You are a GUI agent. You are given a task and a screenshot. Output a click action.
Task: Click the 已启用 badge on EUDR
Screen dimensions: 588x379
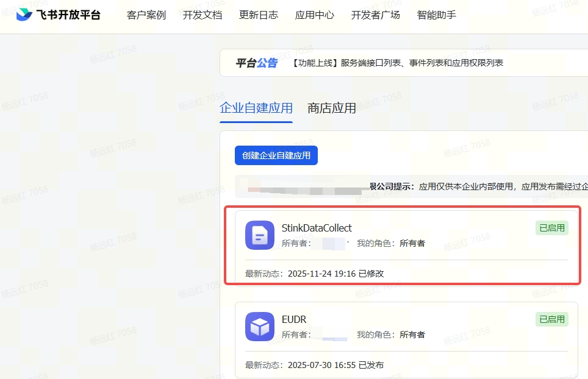552,319
